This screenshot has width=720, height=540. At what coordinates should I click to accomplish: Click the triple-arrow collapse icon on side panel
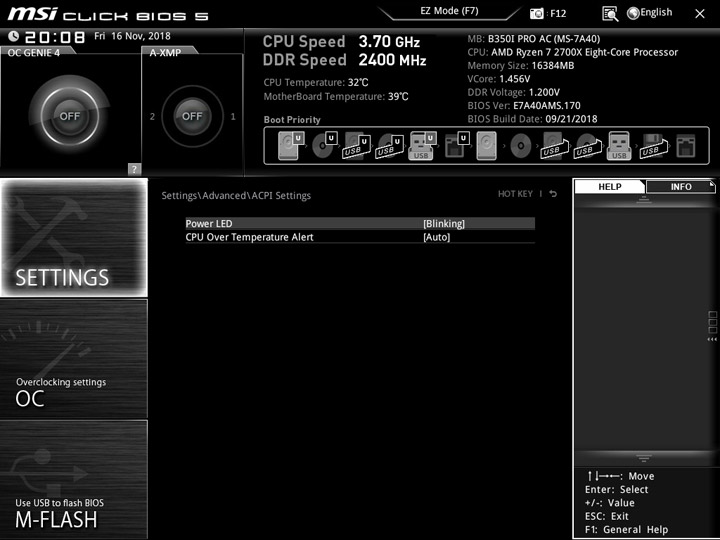tap(712, 339)
